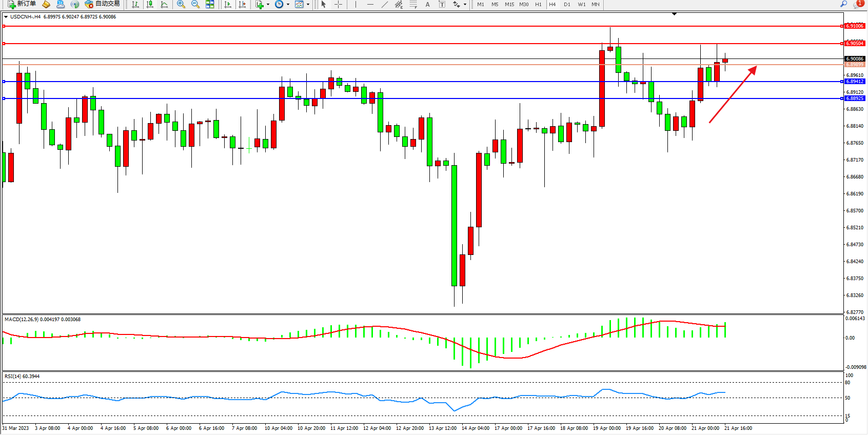The height and width of the screenshot is (435, 868).
Task: Select the trendline drawing tool
Action: (384, 4)
